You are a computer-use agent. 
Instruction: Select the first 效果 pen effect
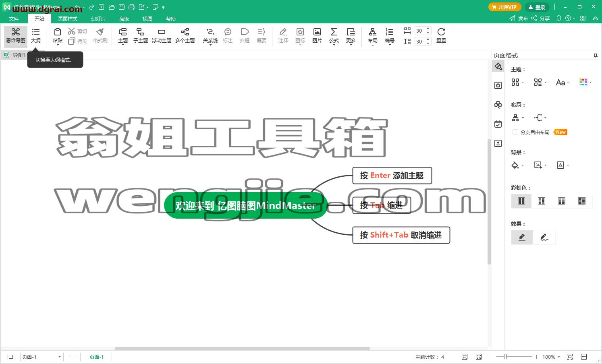522,237
